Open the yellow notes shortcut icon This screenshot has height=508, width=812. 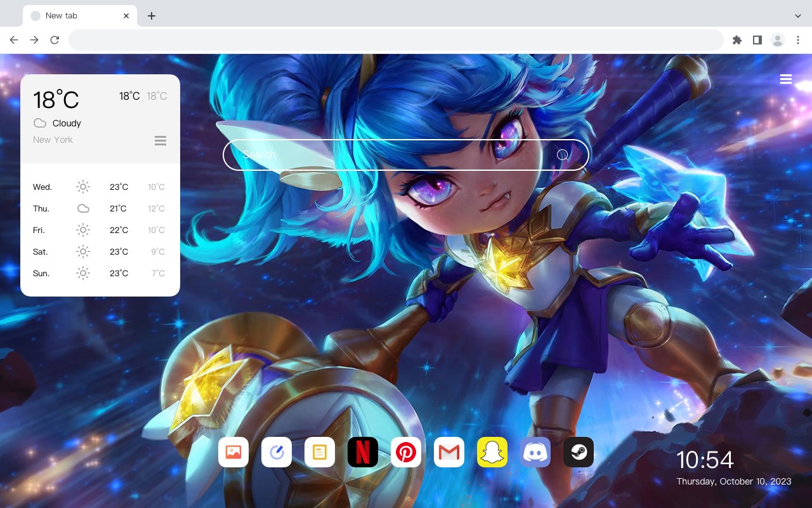click(320, 452)
